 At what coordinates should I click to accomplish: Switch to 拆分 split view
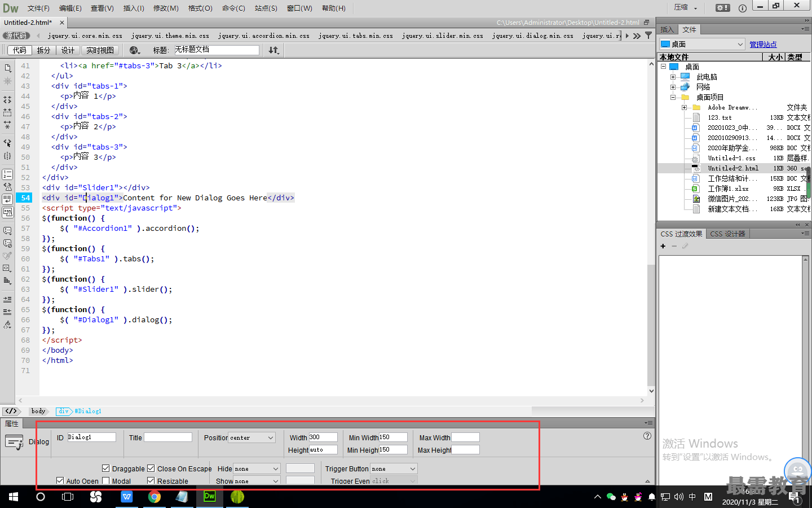43,50
